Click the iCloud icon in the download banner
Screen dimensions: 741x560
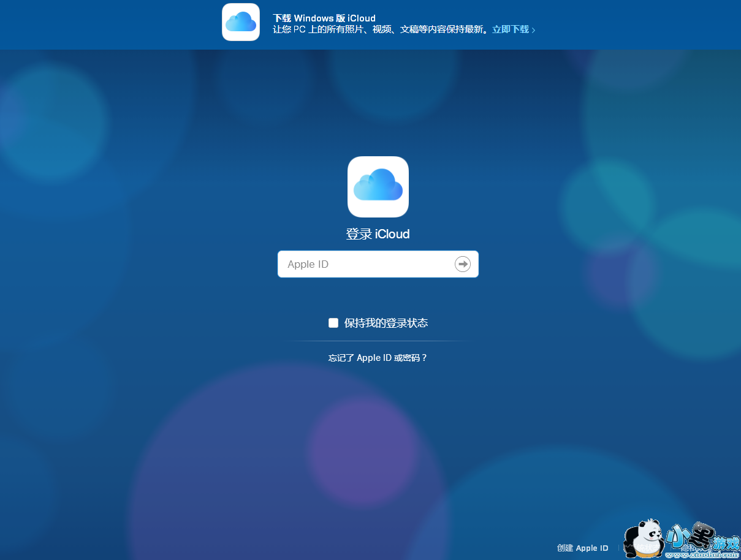(x=241, y=22)
